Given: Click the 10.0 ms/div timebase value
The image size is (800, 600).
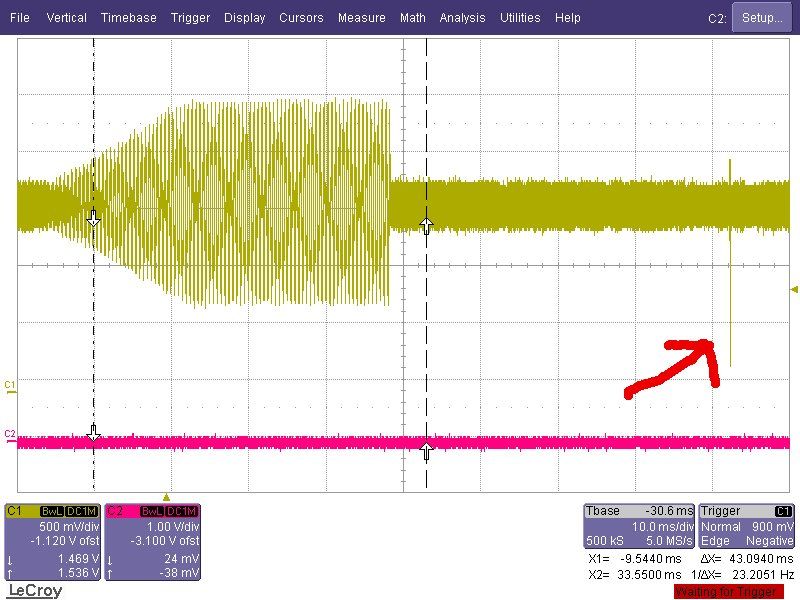Looking at the screenshot, I should tap(662, 527).
